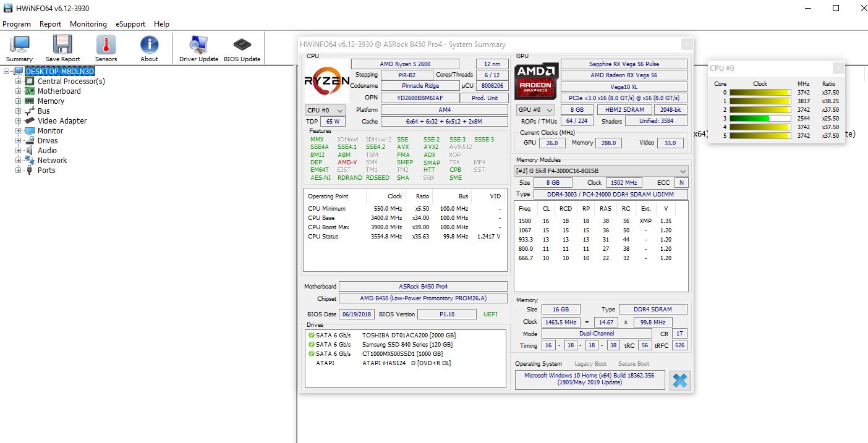
Task: Open the Program menu
Action: [17, 24]
